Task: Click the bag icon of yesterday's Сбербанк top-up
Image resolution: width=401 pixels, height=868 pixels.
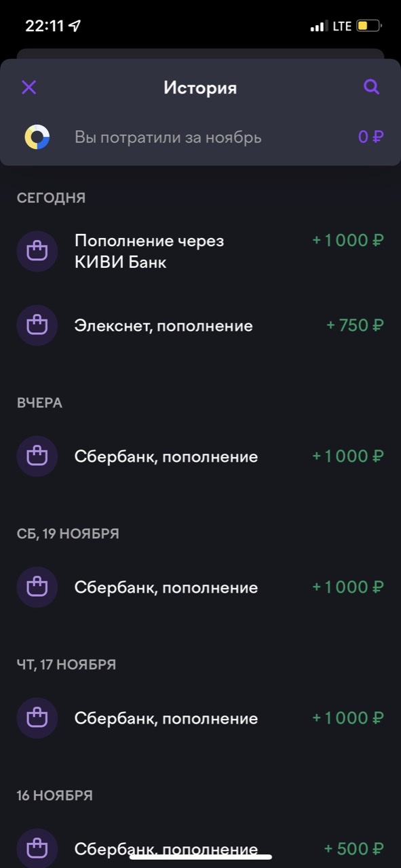Action: point(37,456)
